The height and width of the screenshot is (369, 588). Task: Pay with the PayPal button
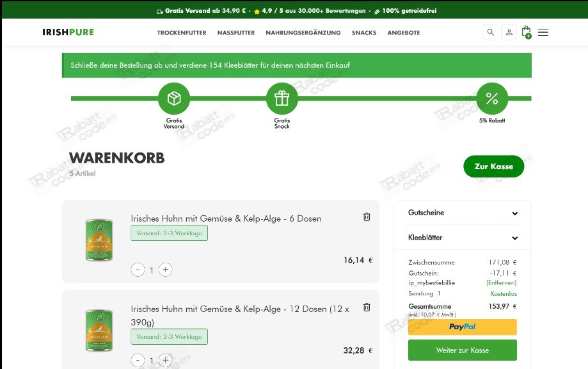(463, 327)
